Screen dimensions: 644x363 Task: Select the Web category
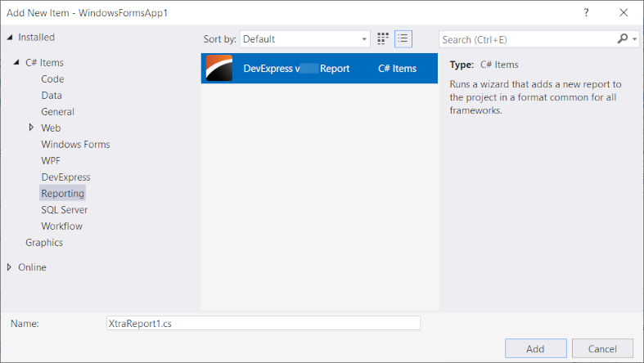[x=51, y=128]
